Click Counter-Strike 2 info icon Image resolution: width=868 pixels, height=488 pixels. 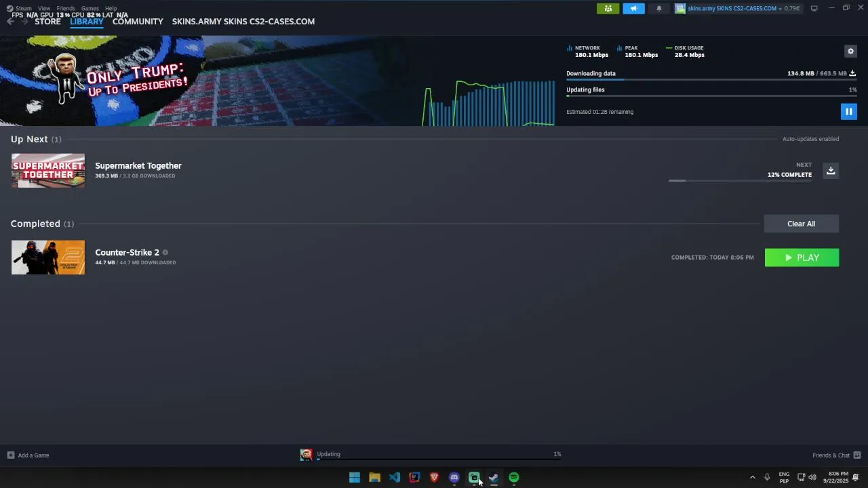pos(165,252)
